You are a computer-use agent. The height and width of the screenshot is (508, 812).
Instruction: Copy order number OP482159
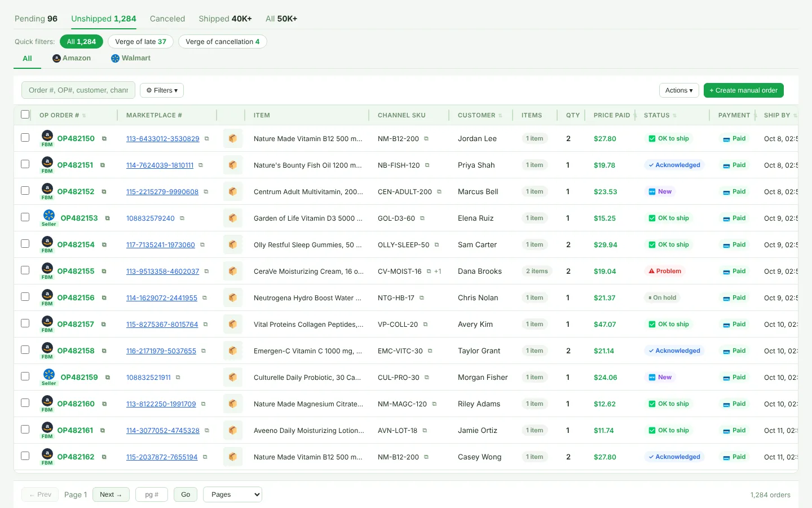click(108, 378)
